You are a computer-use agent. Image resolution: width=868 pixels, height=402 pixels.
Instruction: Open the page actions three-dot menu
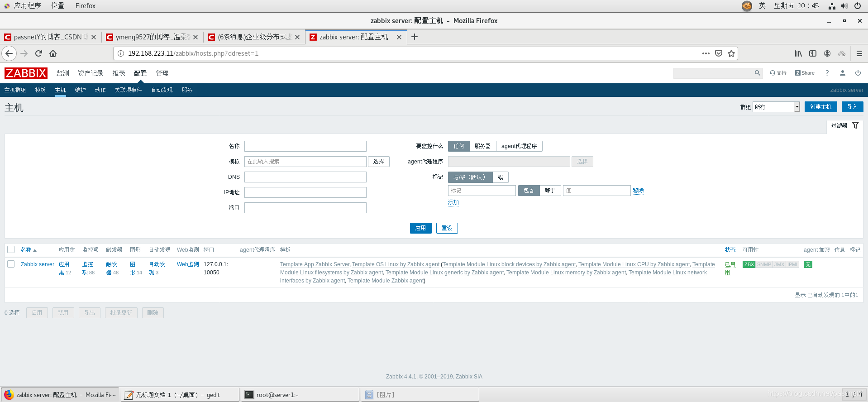(x=706, y=53)
